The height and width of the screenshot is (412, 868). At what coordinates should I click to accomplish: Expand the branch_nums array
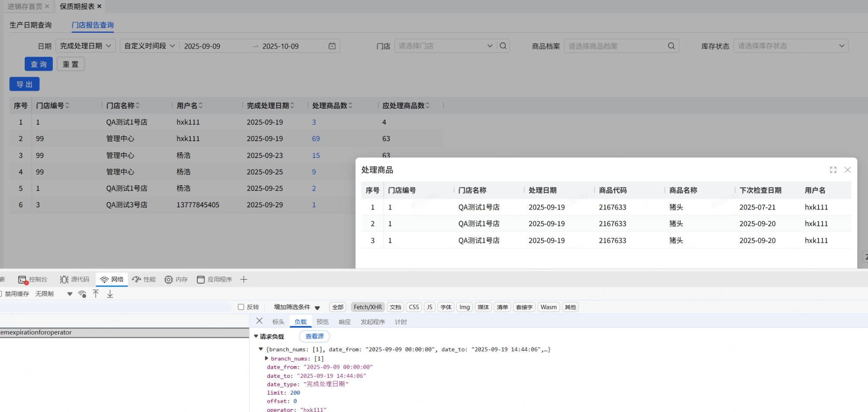[266, 358]
